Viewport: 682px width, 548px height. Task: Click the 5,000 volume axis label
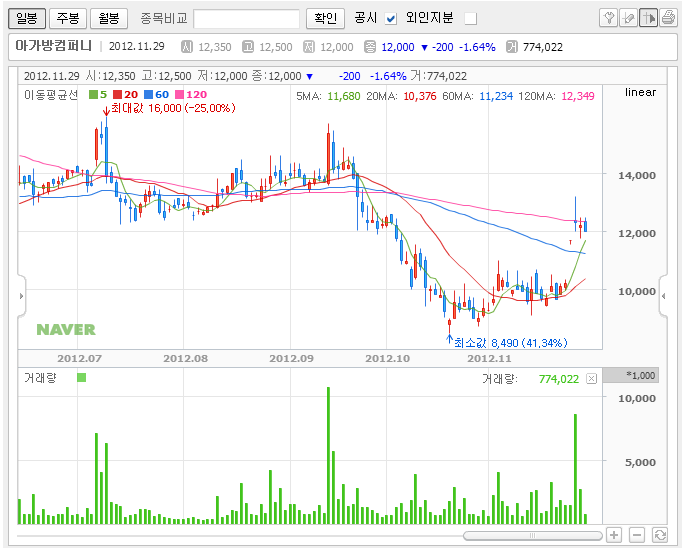640,462
